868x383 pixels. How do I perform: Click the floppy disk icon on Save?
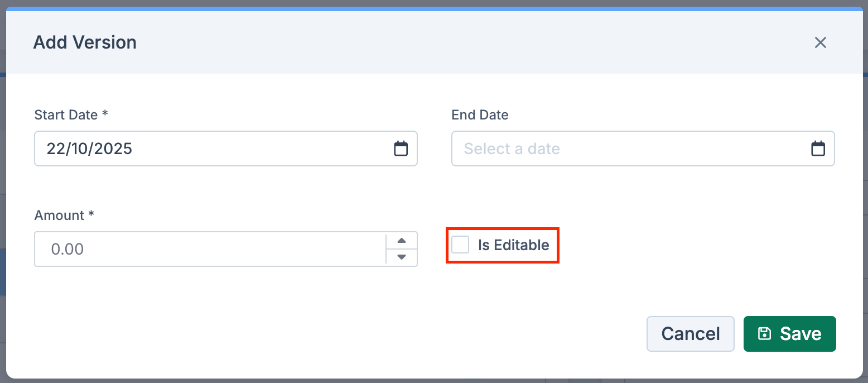click(764, 333)
